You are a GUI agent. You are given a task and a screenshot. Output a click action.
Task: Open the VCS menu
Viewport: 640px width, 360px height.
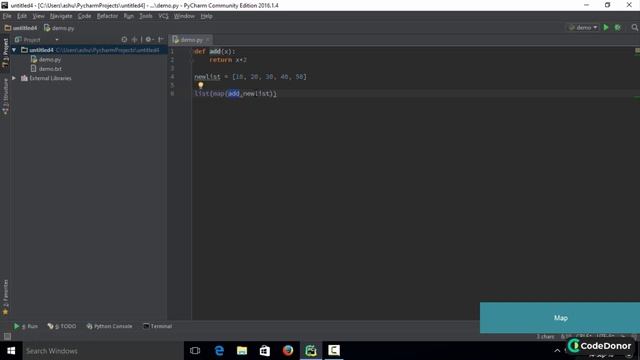coord(163,16)
